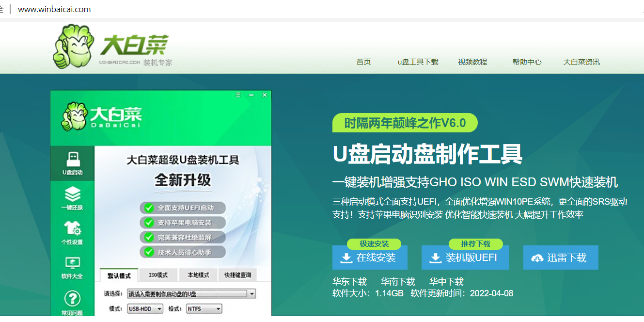This screenshot has width=644, height=322.
Task: Click the 大白菜超级U盘装机工具 title text
Action: (183, 160)
